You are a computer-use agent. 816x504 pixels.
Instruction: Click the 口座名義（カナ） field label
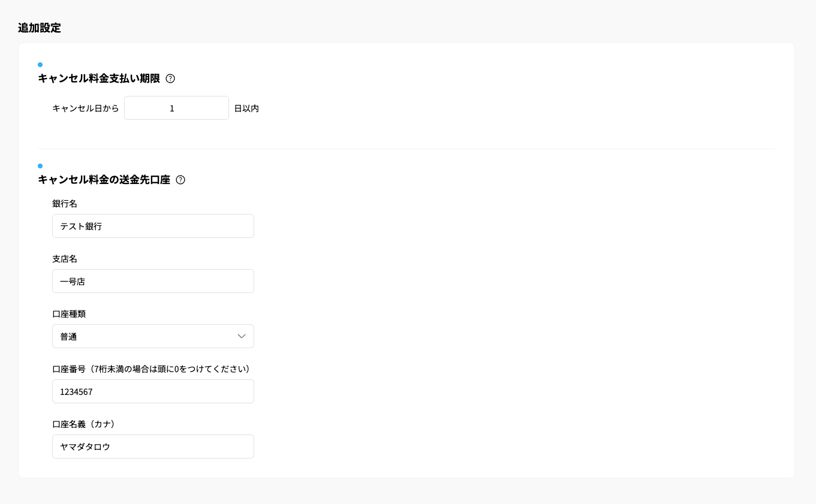[84, 424]
